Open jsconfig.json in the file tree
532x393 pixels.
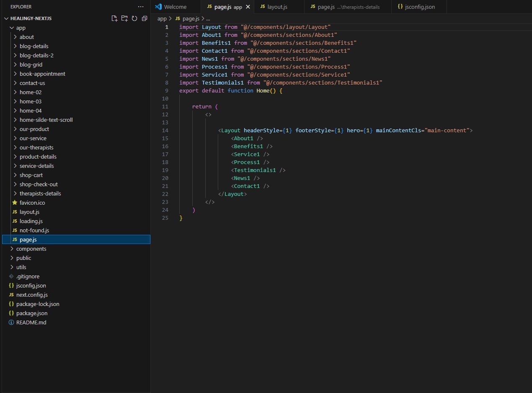coord(76,285)
